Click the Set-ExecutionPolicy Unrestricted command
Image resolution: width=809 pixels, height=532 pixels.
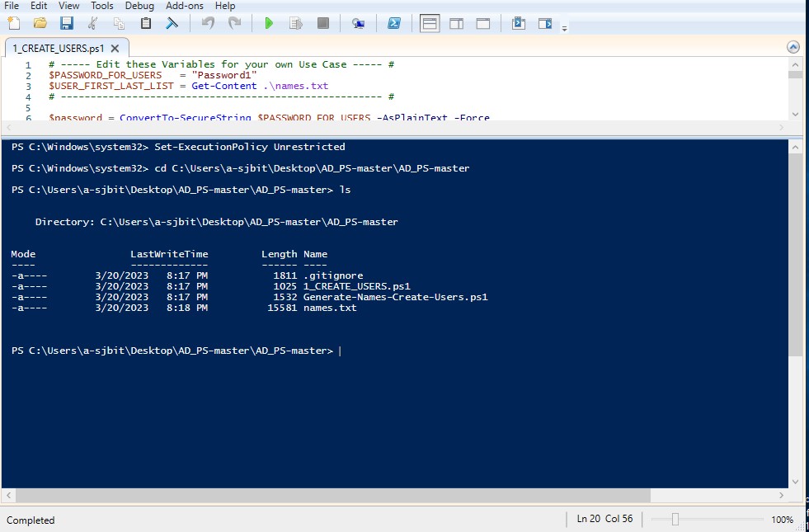[250, 147]
